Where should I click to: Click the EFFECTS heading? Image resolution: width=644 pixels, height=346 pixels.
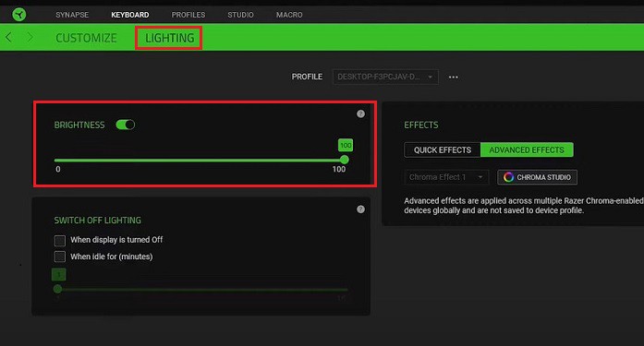point(421,125)
